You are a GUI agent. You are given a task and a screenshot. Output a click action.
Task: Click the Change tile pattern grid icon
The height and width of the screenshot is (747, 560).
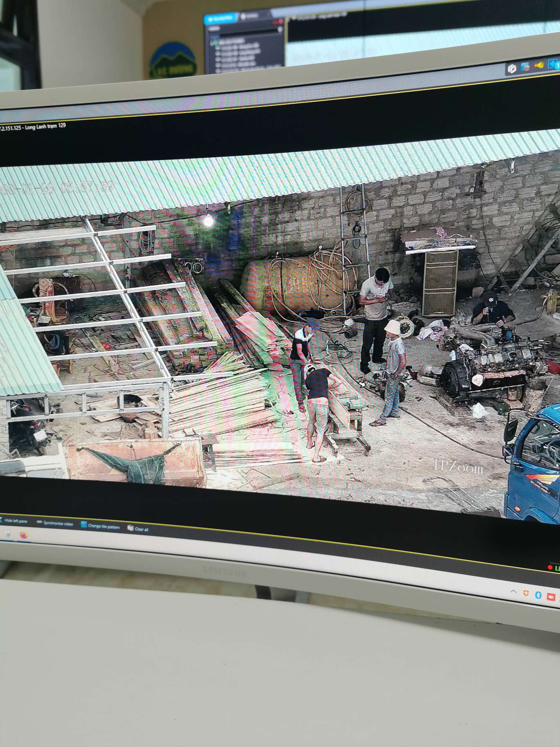click(84, 525)
